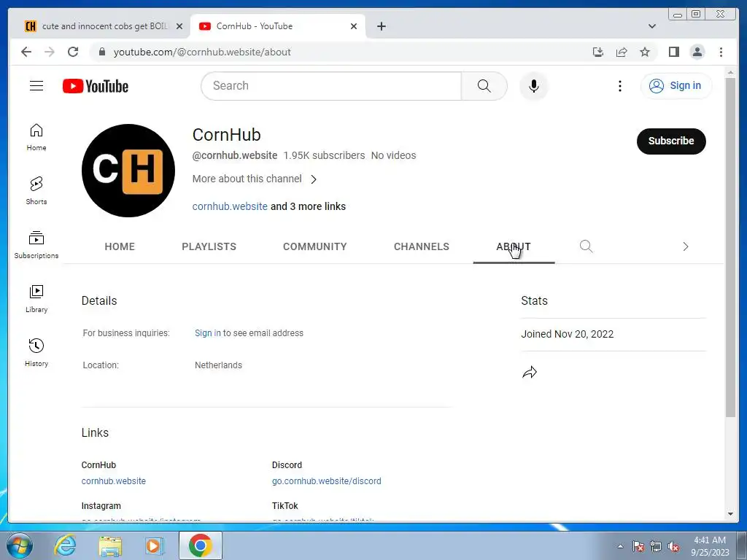Open Subscriptions in the sidebar

point(36,245)
